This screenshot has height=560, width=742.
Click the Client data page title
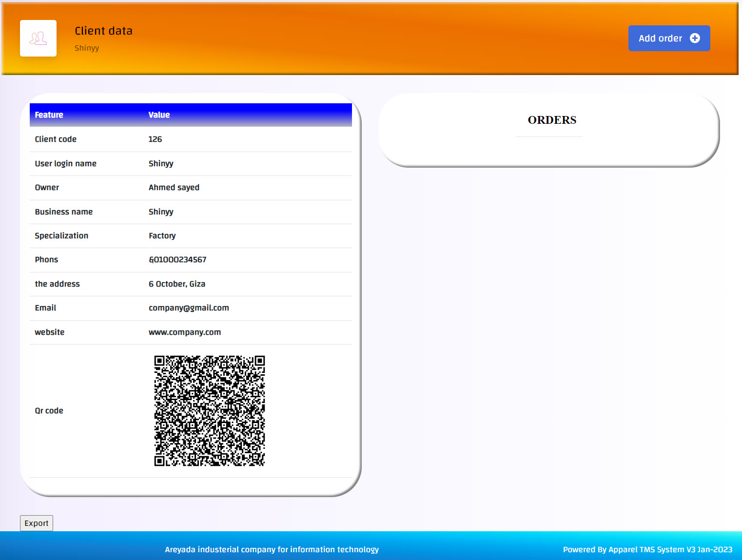pyautogui.click(x=103, y=31)
